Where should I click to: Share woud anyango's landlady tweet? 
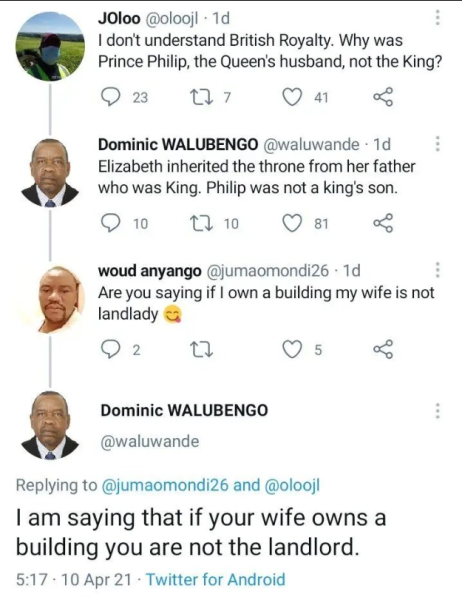pyautogui.click(x=383, y=349)
